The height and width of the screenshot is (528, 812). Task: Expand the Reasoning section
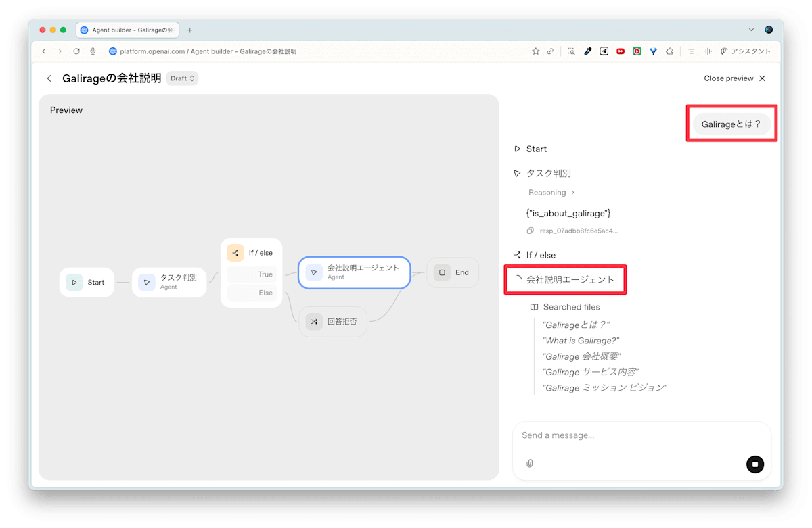pyautogui.click(x=551, y=193)
